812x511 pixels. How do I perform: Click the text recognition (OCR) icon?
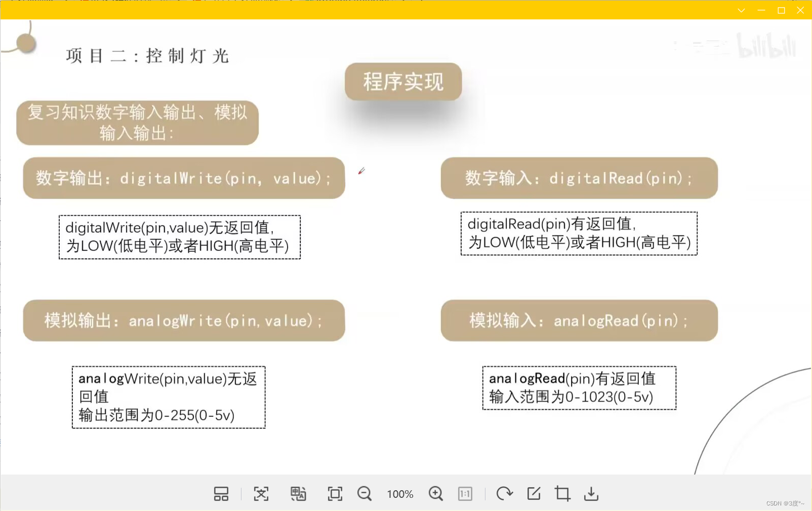pos(261,494)
